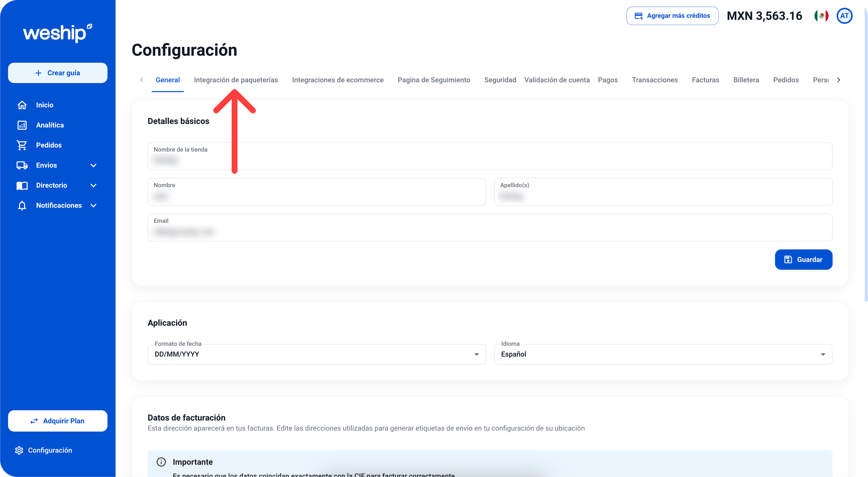868x477 pixels.
Task: Click the Adquirir Plan button
Action: 58,421
